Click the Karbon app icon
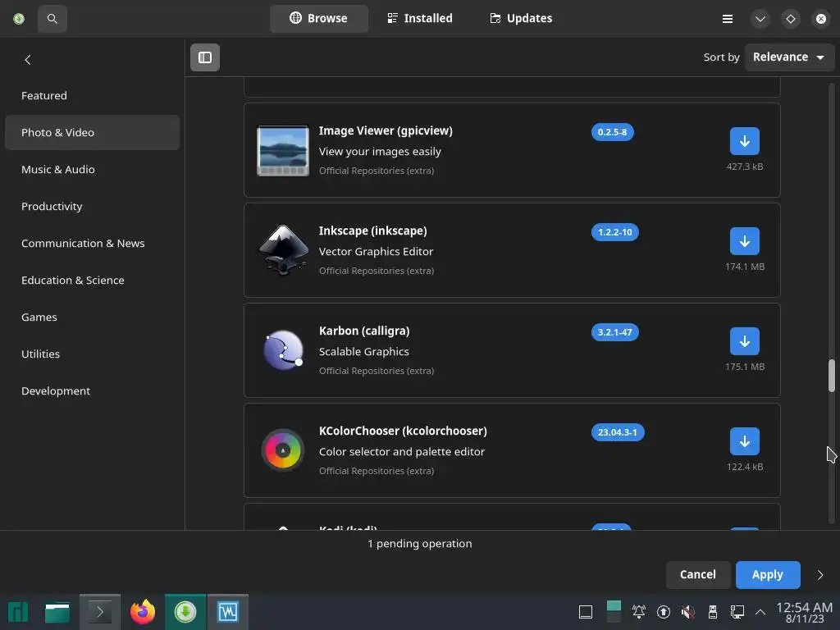Viewport: 840px width, 630px height. (x=283, y=350)
